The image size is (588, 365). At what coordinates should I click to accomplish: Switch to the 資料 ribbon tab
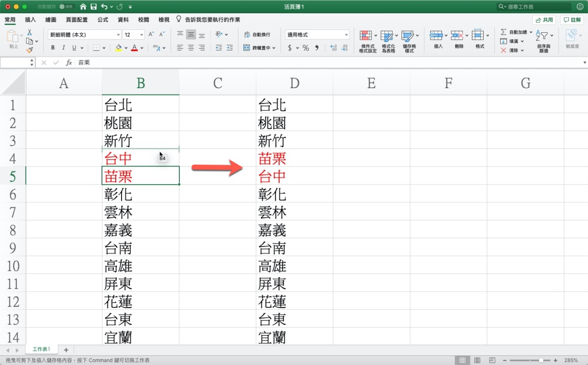pyautogui.click(x=122, y=20)
